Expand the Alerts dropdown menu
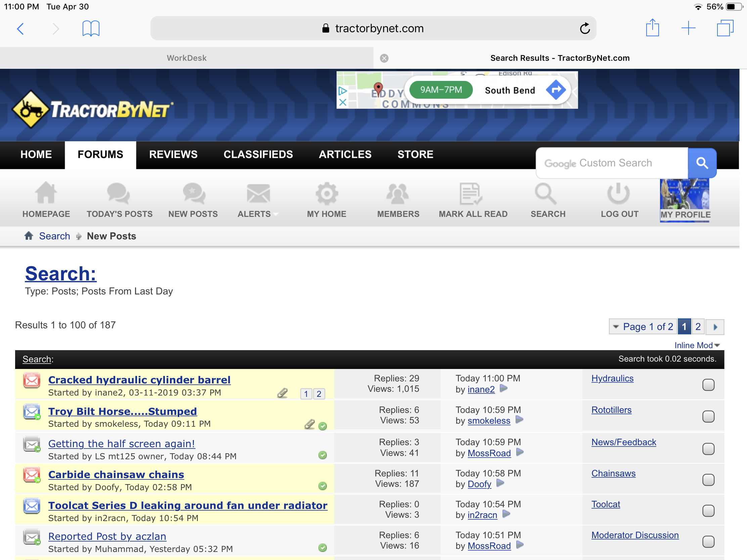The image size is (747, 560). click(x=257, y=214)
